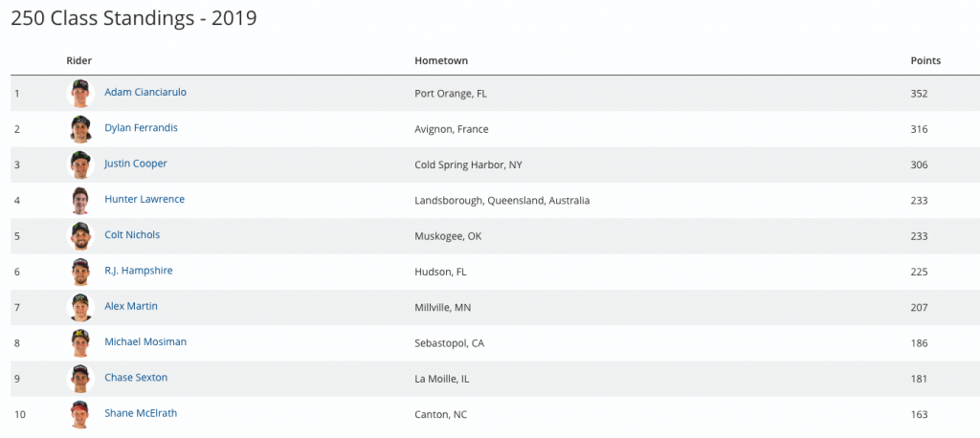This screenshot has height=438, width=980.
Task: Follow the Justin Cooper name link
Action: pos(135,164)
